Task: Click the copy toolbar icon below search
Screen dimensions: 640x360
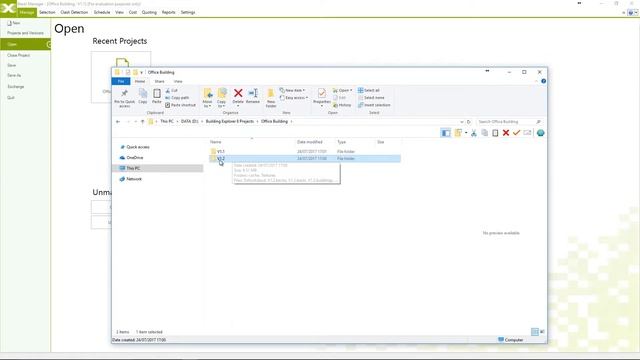Action: point(484,133)
